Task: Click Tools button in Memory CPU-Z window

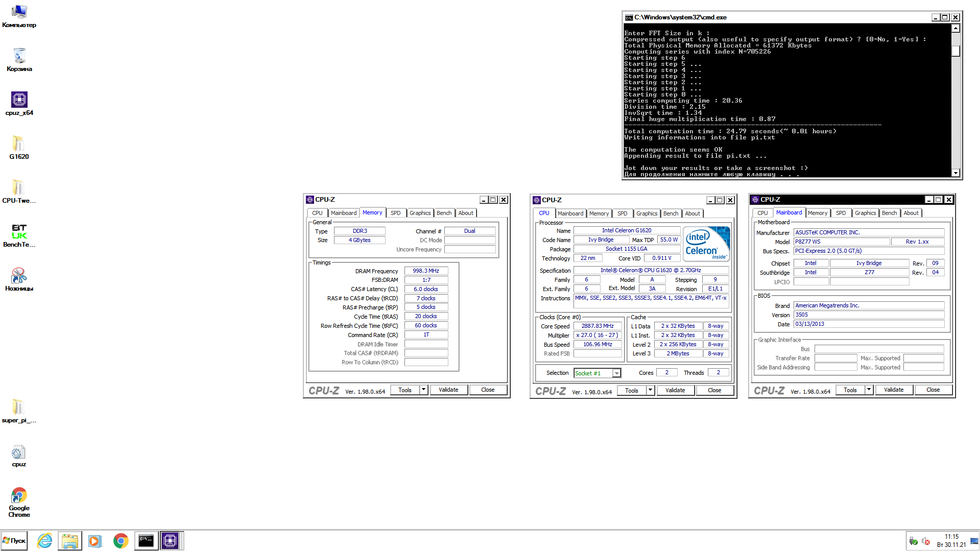Action: click(405, 390)
